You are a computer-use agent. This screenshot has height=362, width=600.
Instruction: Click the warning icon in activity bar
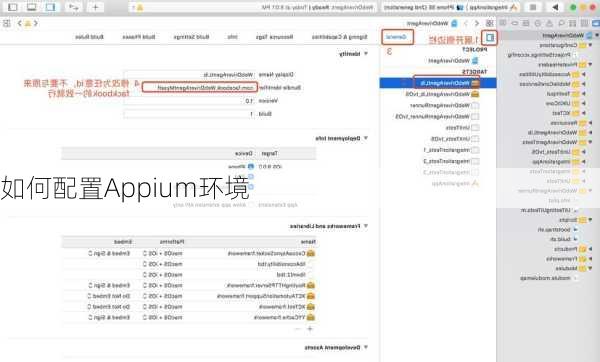coord(140,8)
